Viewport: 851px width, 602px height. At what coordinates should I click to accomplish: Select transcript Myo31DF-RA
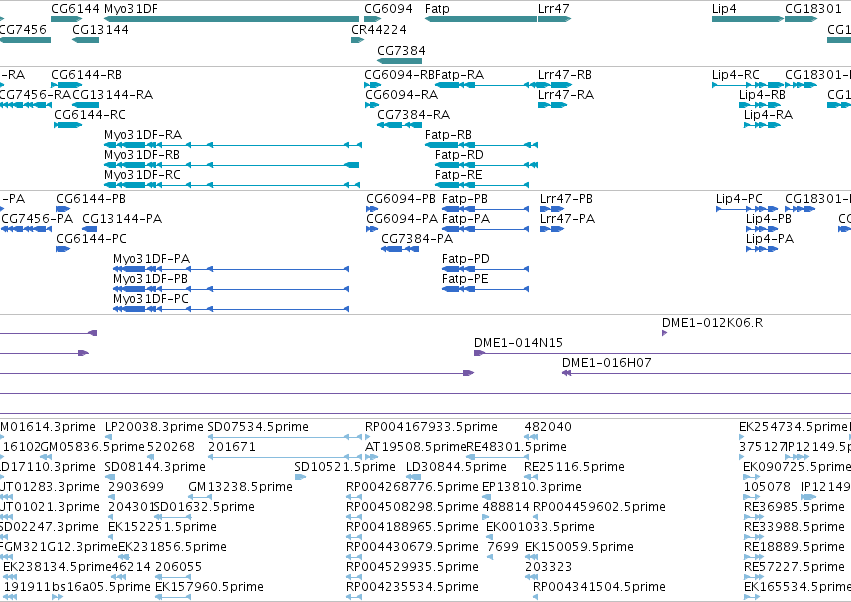click(233, 145)
